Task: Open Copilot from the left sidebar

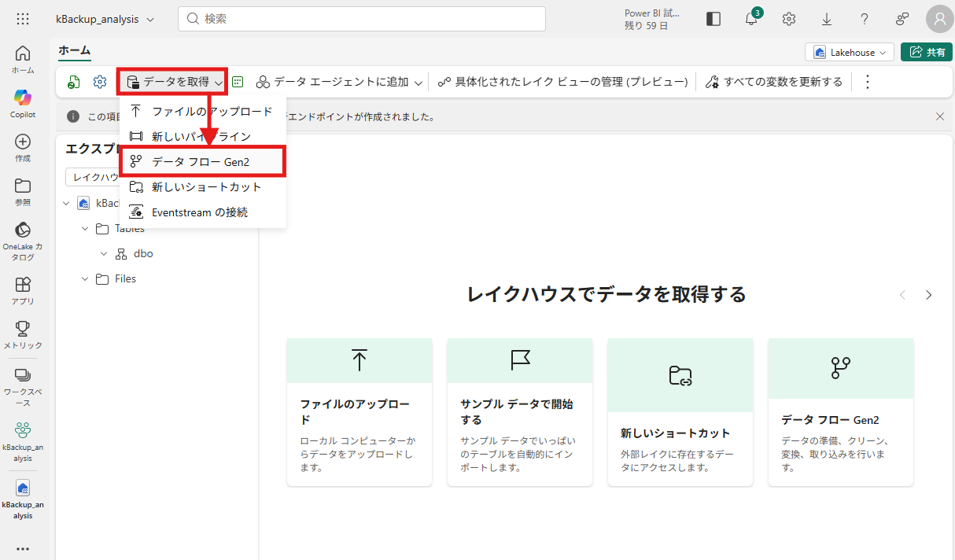Action: (23, 103)
